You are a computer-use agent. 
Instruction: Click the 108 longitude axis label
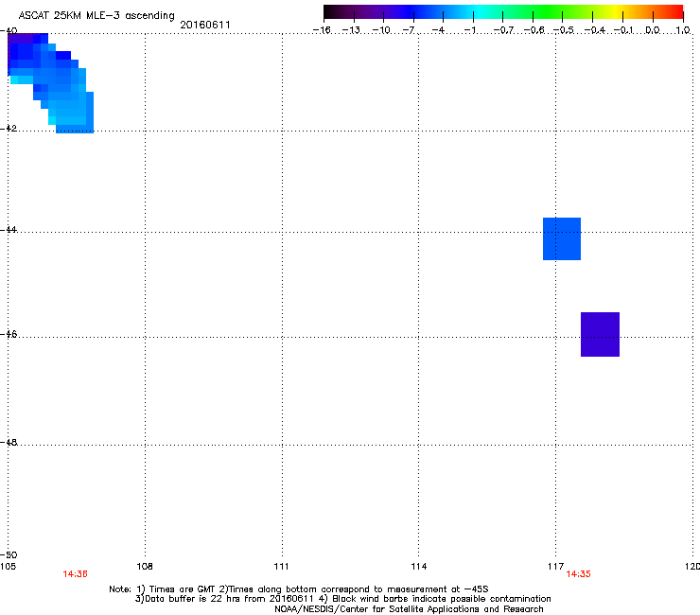pyautogui.click(x=145, y=567)
